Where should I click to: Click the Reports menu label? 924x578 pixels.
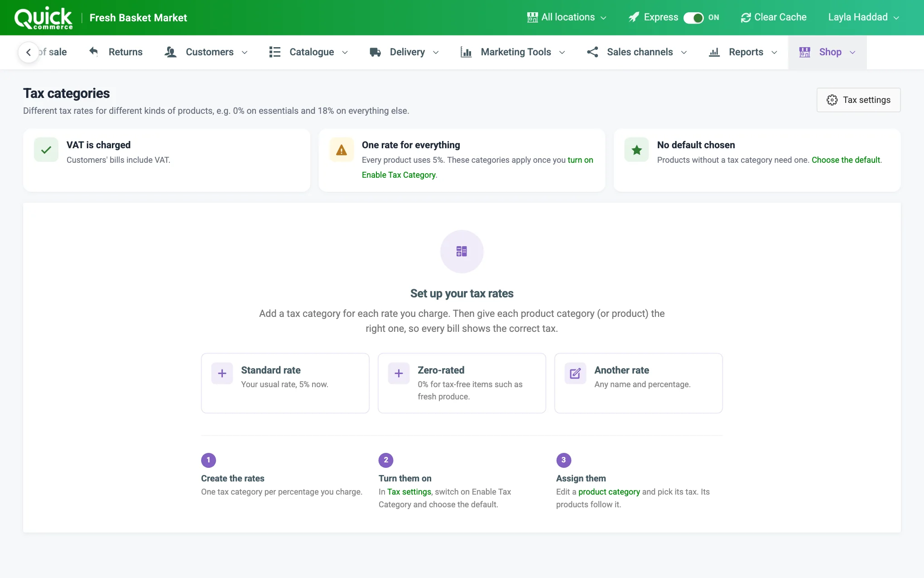pyautogui.click(x=746, y=52)
